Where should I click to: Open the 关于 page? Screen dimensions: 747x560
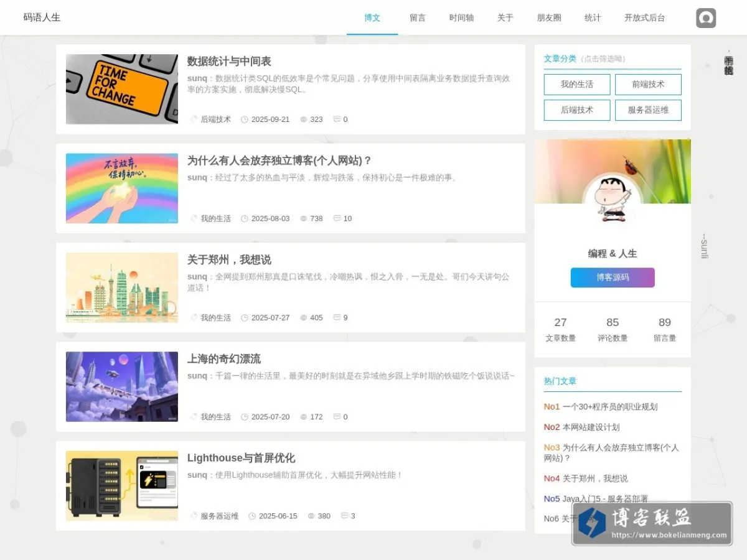point(505,17)
